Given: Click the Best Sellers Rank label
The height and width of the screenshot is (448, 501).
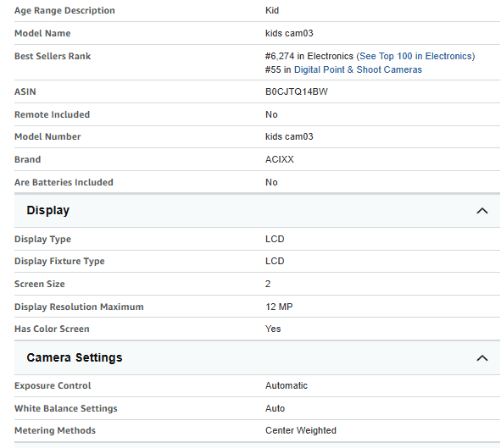Looking at the screenshot, I should [53, 56].
